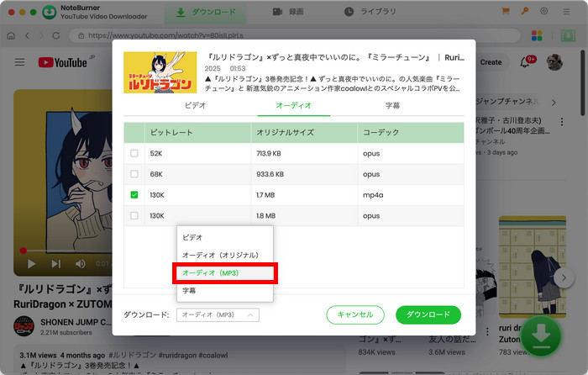Click the next arrow on the shorts shelf
The height and width of the screenshot is (375, 588).
(x=564, y=278)
